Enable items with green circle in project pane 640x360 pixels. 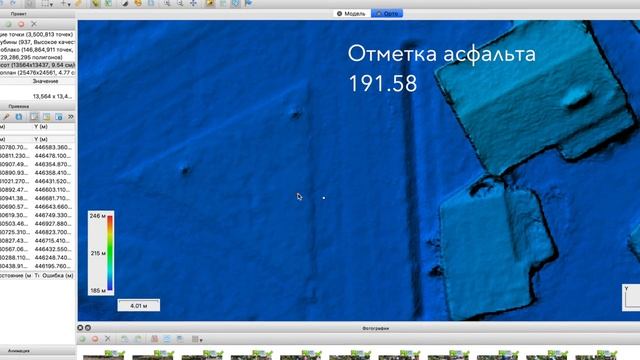pyautogui.click(x=8, y=24)
